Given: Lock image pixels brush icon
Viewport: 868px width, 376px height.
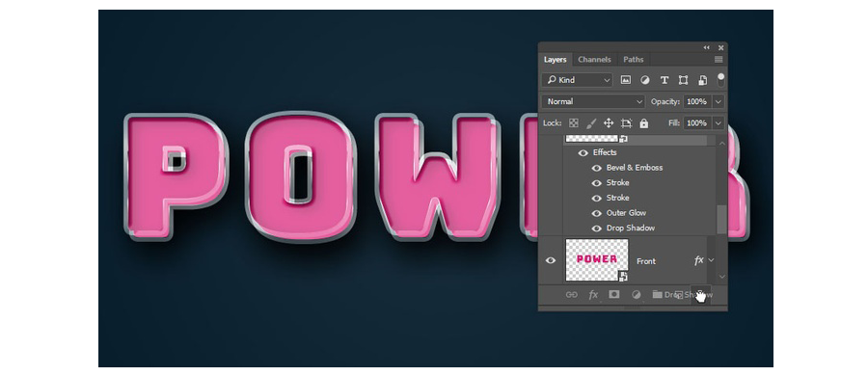Looking at the screenshot, I should pos(590,123).
